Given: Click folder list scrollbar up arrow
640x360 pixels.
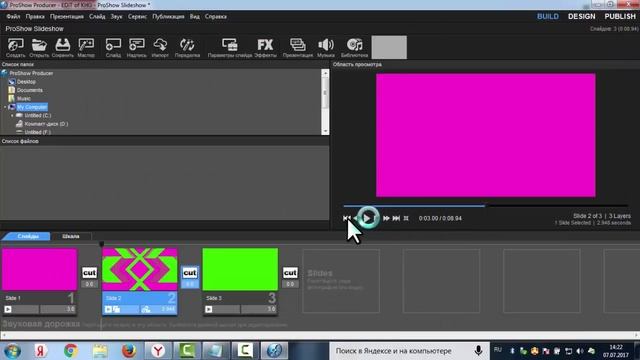Looking at the screenshot, I should pos(325,73).
